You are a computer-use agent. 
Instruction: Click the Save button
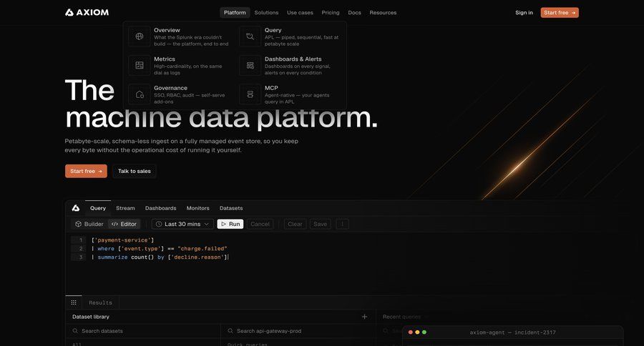pyautogui.click(x=320, y=224)
